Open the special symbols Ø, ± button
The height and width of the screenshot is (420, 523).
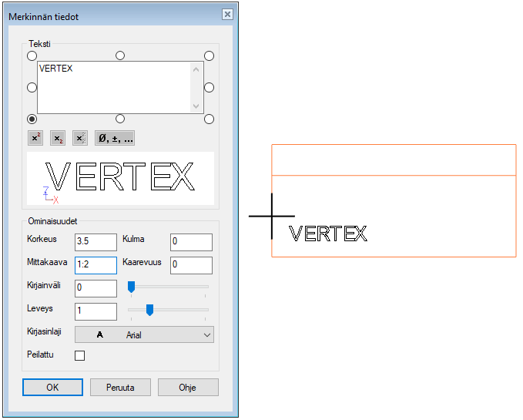tap(115, 139)
